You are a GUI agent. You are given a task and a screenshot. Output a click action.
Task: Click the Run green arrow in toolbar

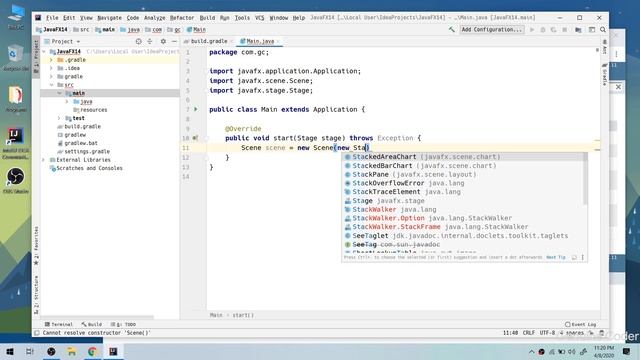coord(532,30)
